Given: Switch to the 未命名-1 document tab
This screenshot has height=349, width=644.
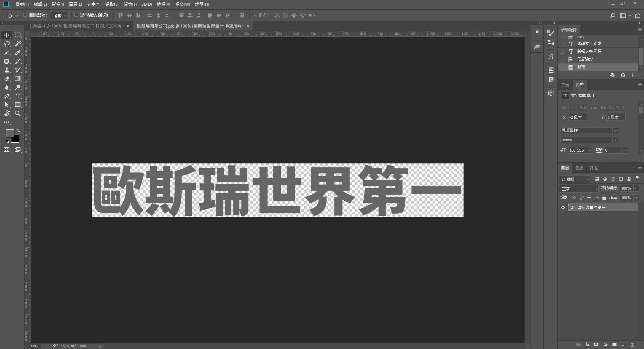Looking at the screenshot, I should (x=76, y=26).
